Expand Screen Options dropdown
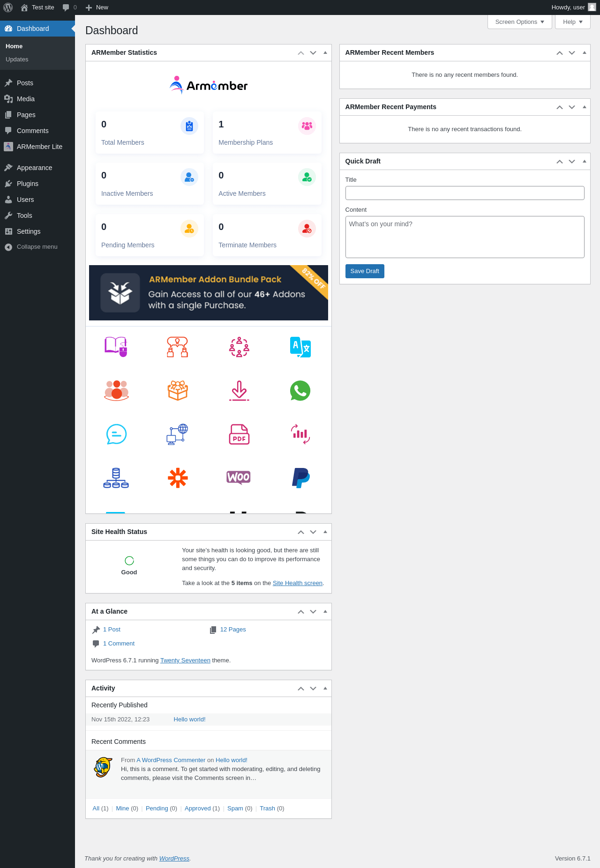 520,22
